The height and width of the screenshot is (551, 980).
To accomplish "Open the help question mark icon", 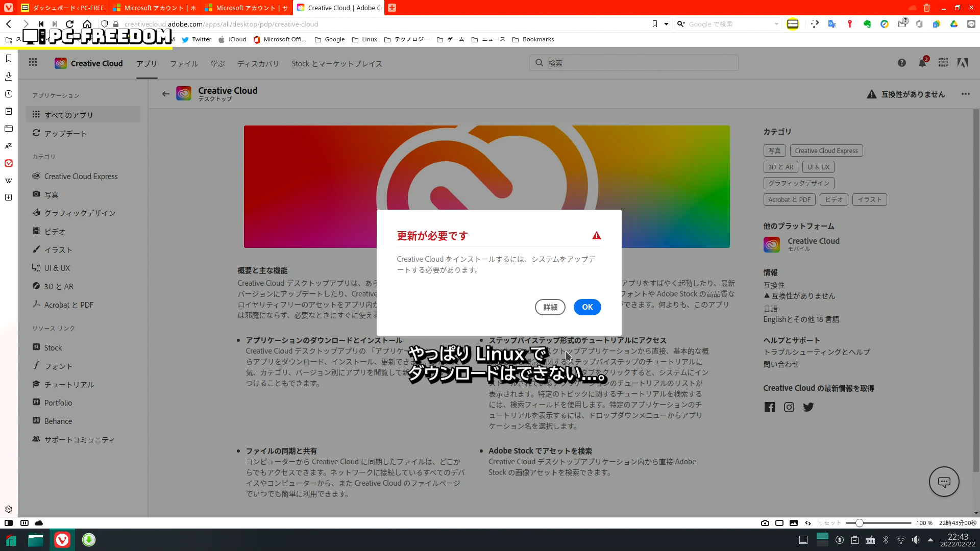I will tap(902, 63).
